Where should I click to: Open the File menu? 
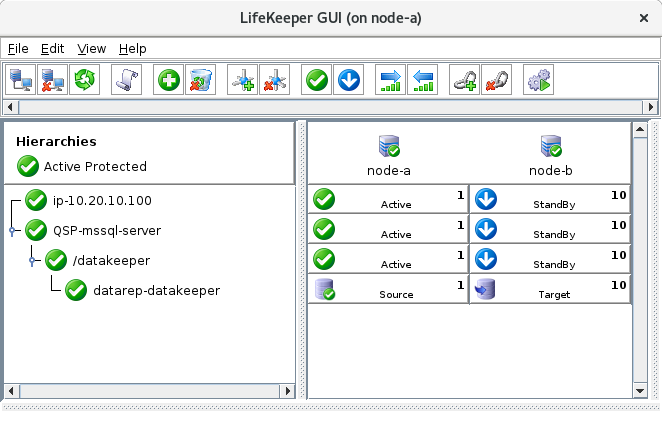point(18,48)
